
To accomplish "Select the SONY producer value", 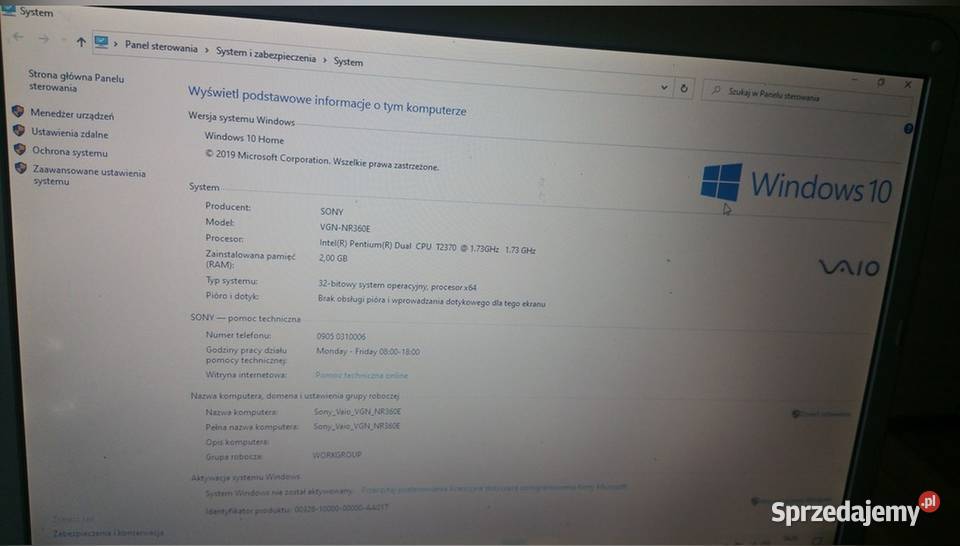I will point(332,212).
